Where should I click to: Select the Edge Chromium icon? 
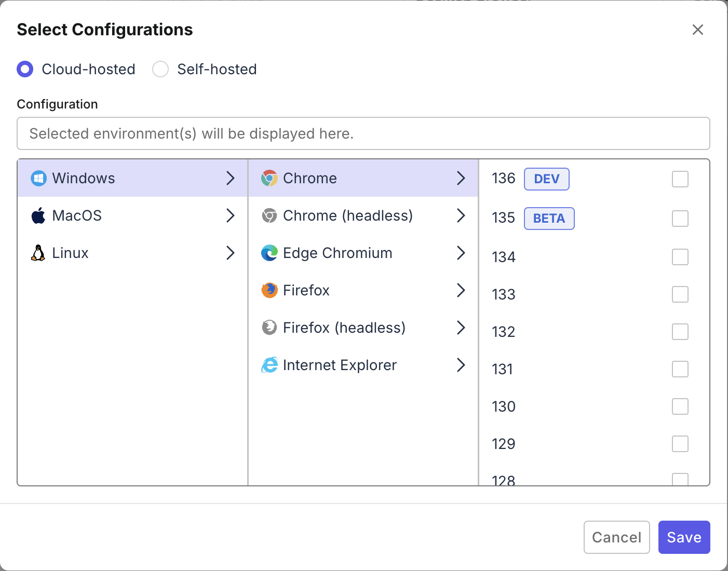click(x=269, y=253)
